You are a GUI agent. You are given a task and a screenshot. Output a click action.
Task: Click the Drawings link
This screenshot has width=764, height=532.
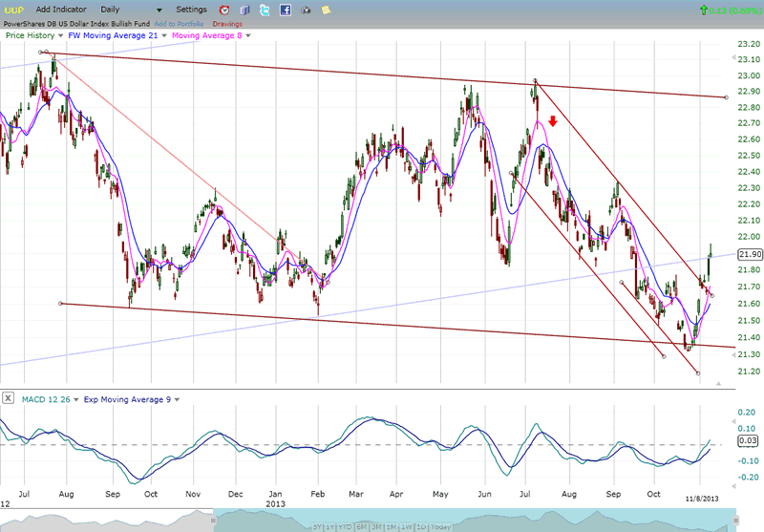pyautogui.click(x=227, y=23)
